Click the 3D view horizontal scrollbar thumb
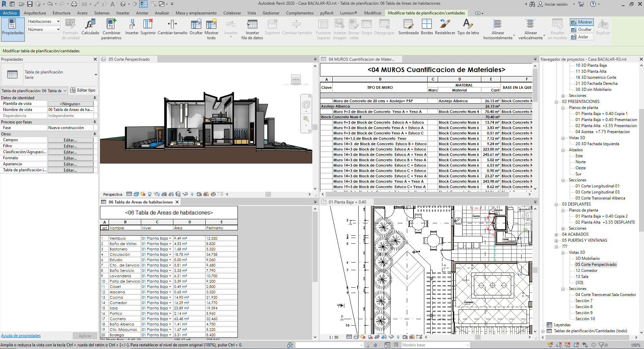644x349 pixels. coord(268,194)
